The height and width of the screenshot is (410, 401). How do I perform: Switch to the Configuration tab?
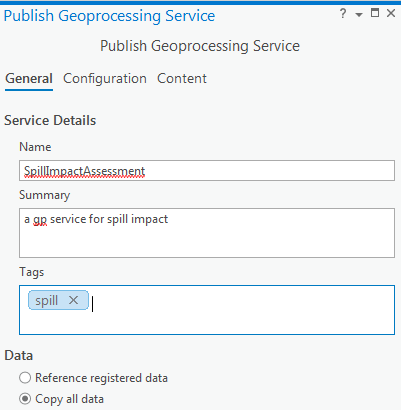coord(105,79)
